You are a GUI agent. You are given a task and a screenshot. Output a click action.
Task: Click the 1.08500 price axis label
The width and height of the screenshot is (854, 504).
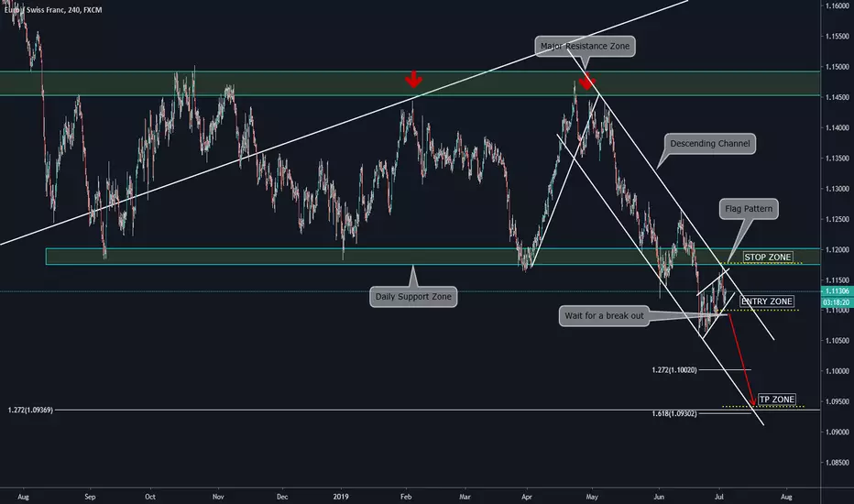tap(838, 463)
